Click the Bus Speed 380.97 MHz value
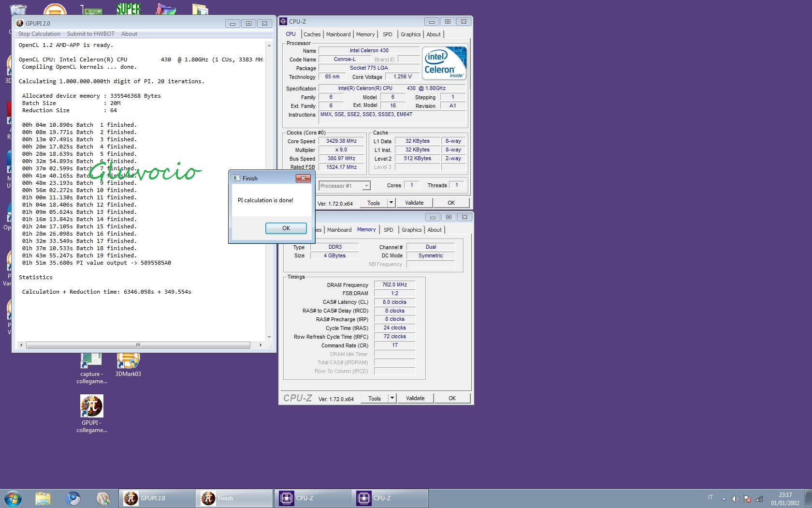 [341, 159]
